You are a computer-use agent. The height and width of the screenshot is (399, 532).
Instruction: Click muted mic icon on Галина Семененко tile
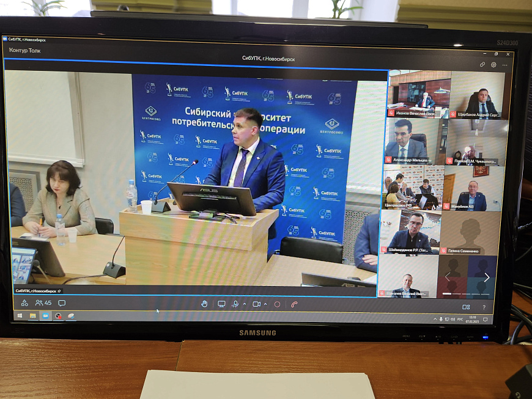(443, 251)
